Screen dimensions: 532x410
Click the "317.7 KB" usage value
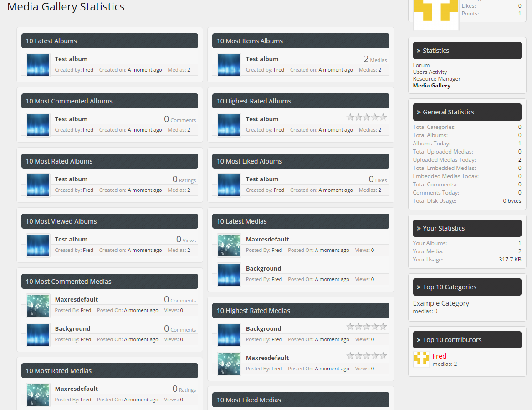tap(510, 260)
